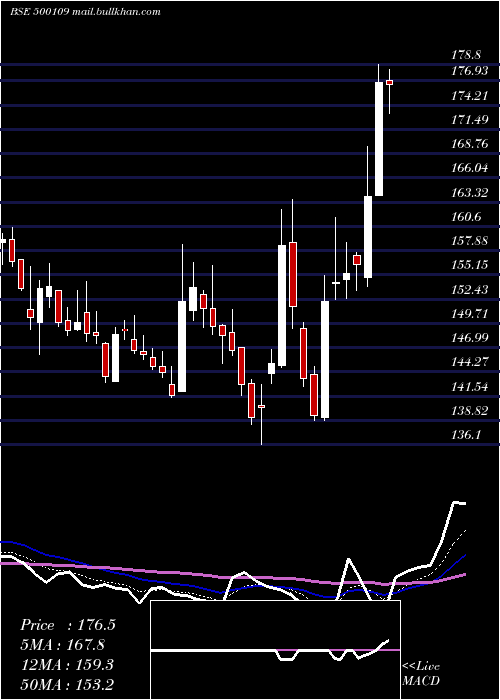500x700 pixels.
Task: Click the 152.43 price level label
Action: 470,290
